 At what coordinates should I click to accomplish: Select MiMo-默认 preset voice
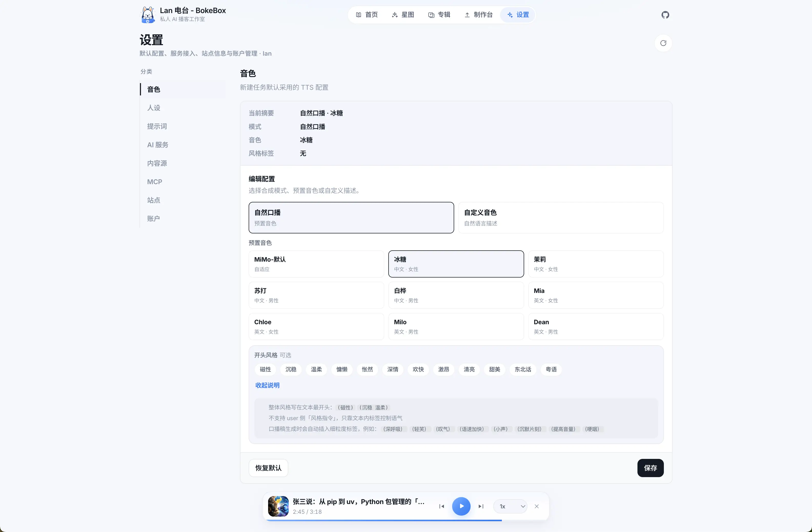316,264
